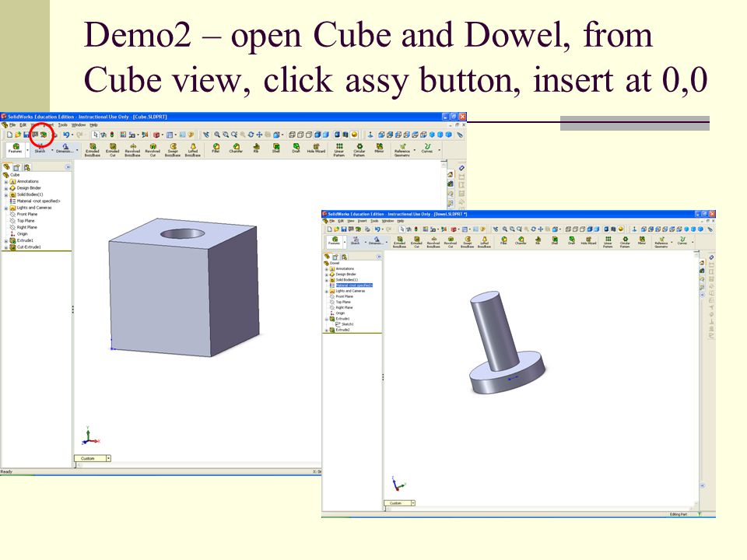This screenshot has height=560, width=747.
Task: Select Shell tool in Cube window
Action: pos(275,148)
